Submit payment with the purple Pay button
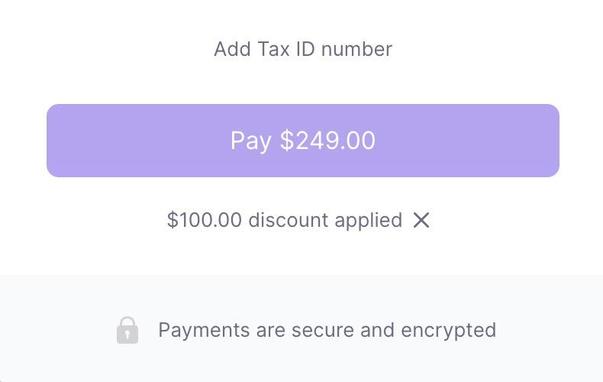The image size is (603, 382). click(x=303, y=140)
